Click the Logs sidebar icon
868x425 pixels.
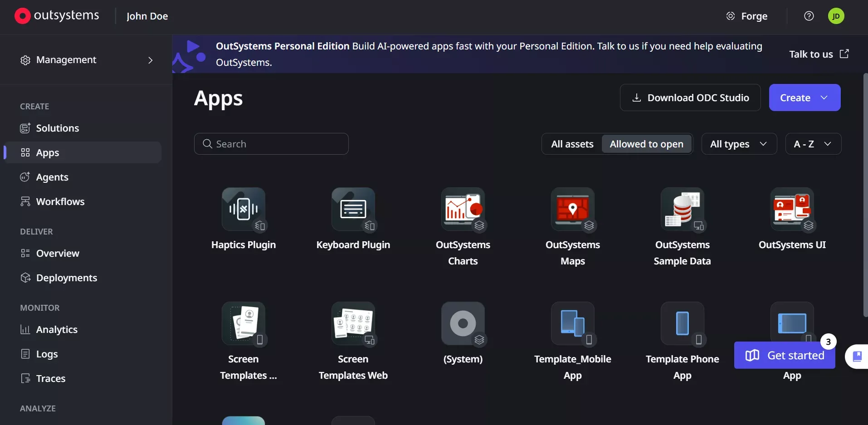pyautogui.click(x=25, y=354)
